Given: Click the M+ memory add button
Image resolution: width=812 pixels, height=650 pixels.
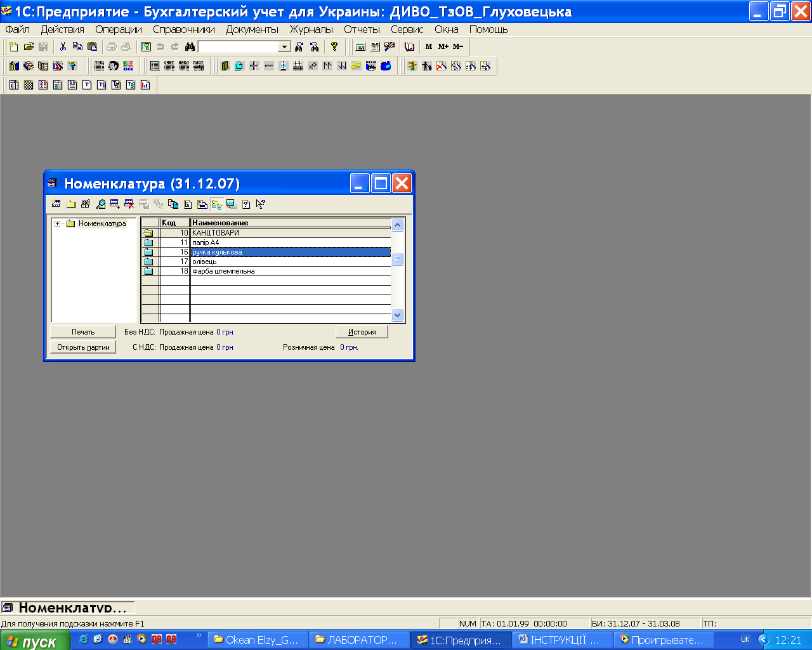Looking at the screenshot, I should pyautogui.click(x=443, y=46).
